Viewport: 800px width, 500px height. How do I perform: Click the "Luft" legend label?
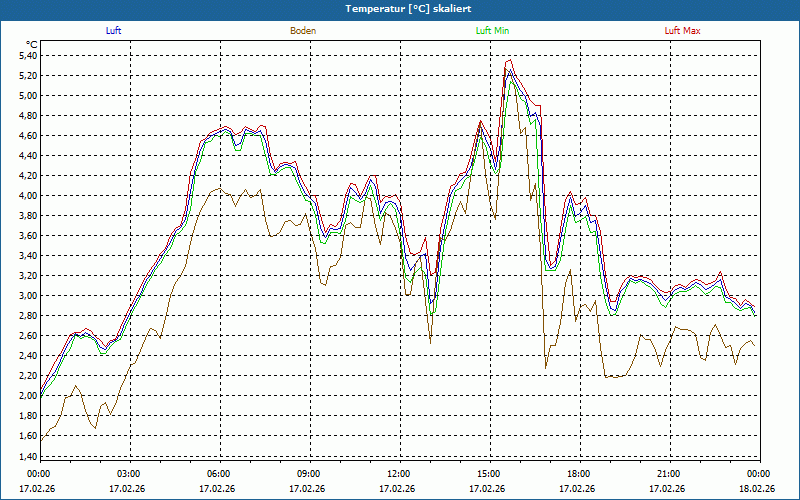[114, 31]
